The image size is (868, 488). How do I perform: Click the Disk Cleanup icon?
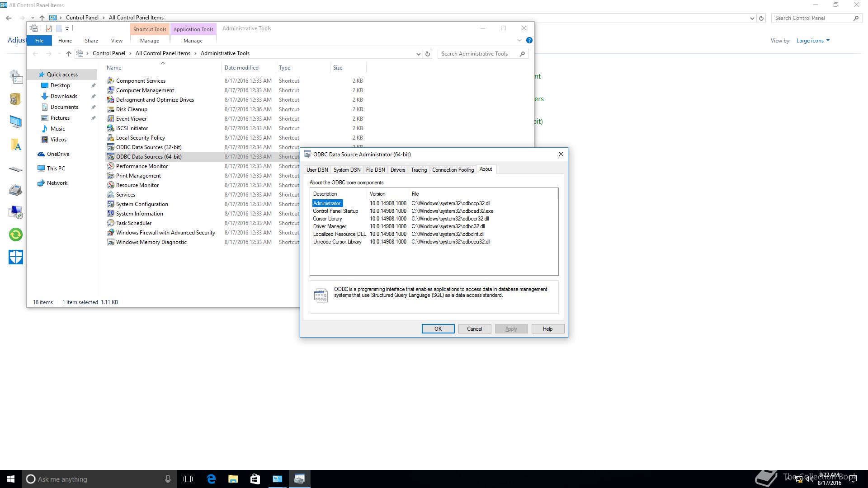(110, 109)
